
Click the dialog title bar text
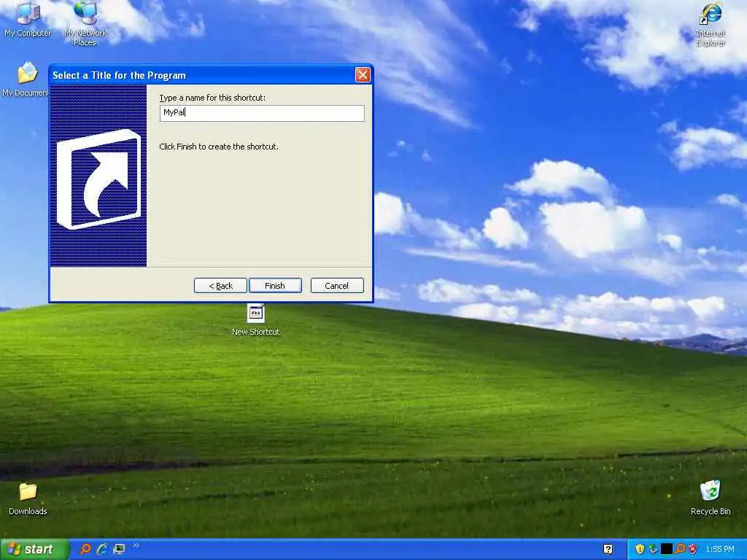(x=119, y=75)
